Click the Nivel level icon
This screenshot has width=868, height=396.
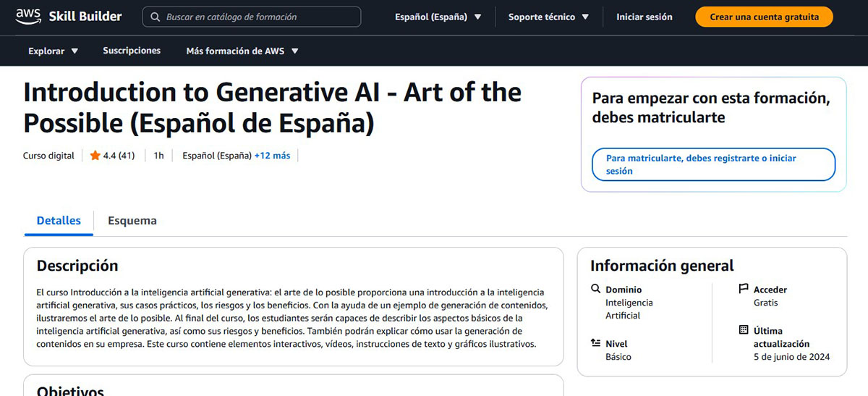[595, 343]
